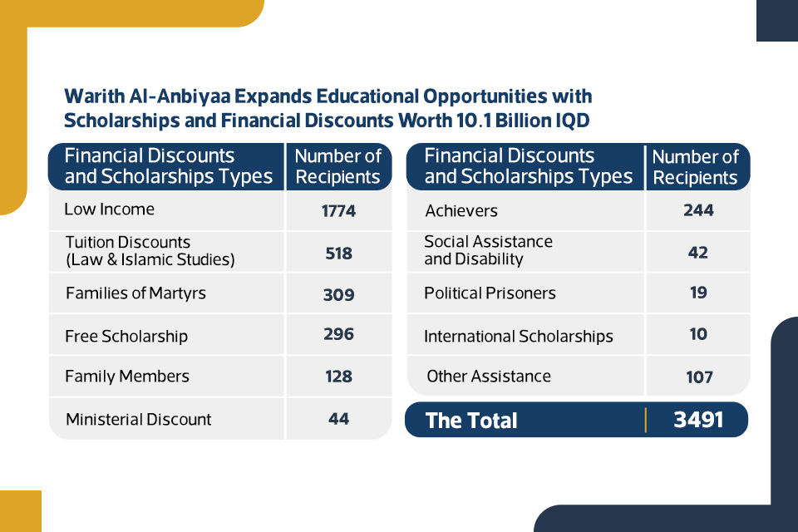Click the 1774 recipients value

pos(338,211)
